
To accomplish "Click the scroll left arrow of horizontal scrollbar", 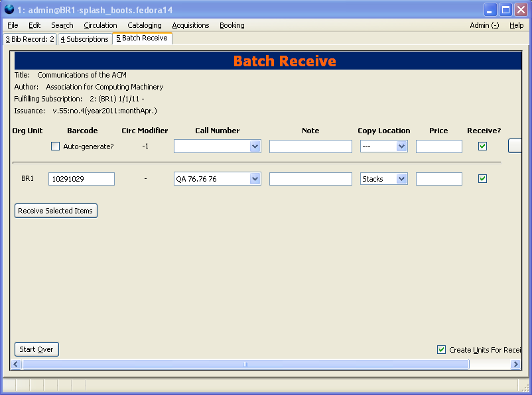I will point(17,365).
